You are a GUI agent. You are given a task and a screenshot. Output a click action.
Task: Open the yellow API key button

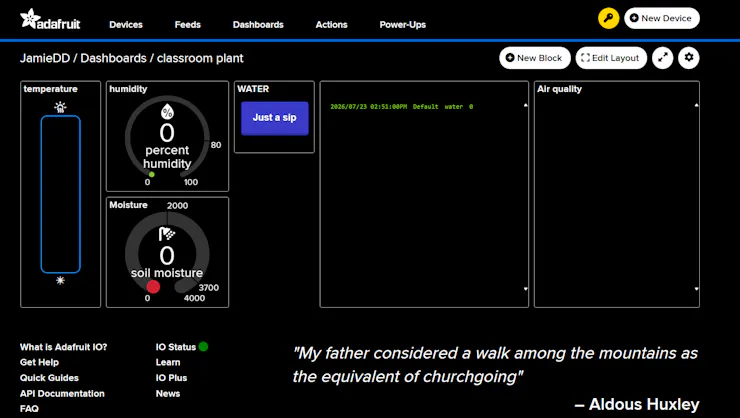coord(608,18)
